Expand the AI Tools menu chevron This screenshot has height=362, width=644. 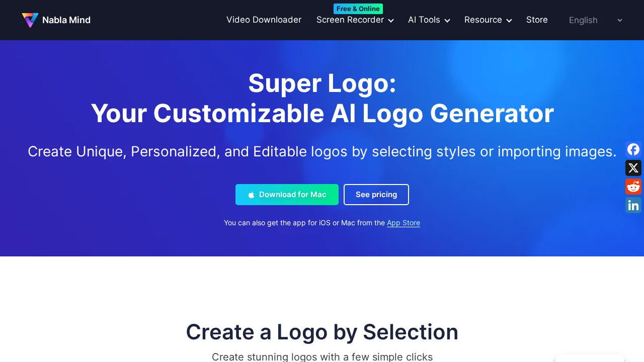click(x=447, y=21)
